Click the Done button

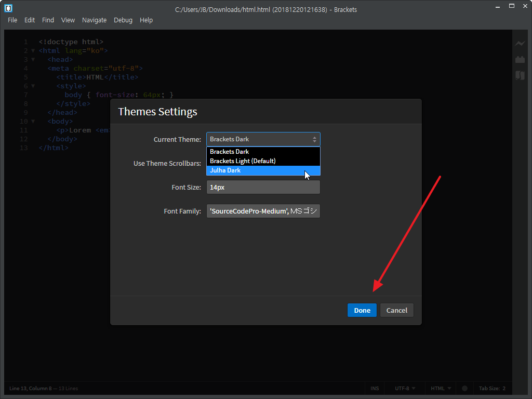362,310
